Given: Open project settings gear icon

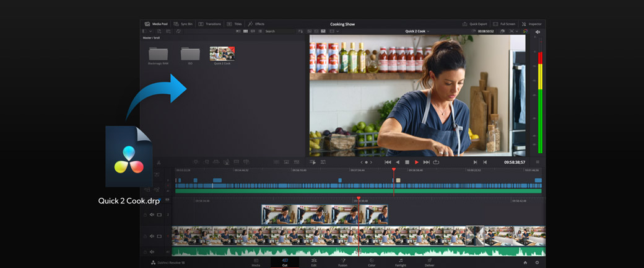Looking at the screenshot, I should tap(537, 262).
